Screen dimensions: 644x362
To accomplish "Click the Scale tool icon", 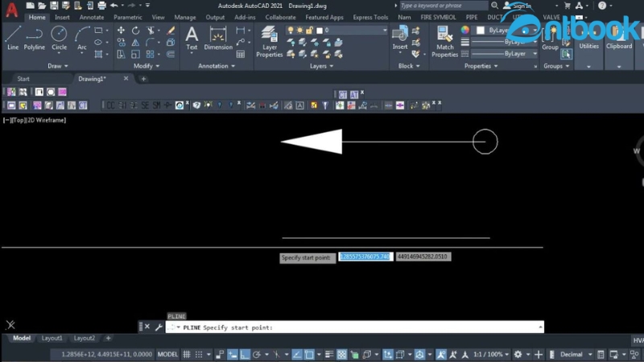I will (x=135, y=54).
